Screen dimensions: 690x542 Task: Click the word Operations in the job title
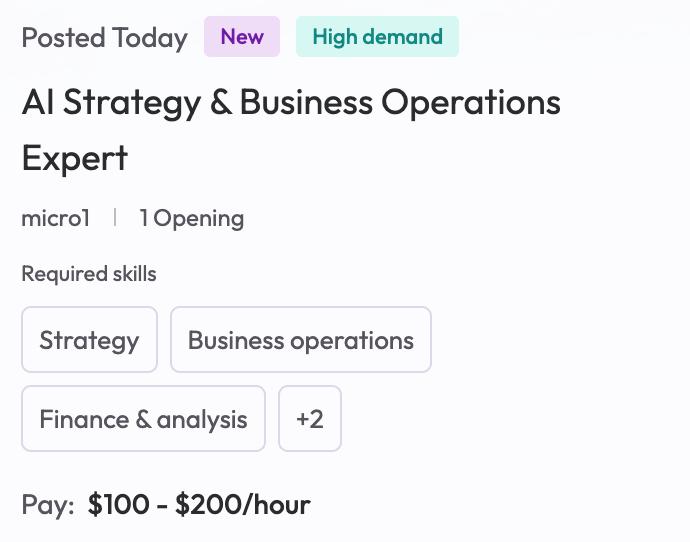point(471,104)
